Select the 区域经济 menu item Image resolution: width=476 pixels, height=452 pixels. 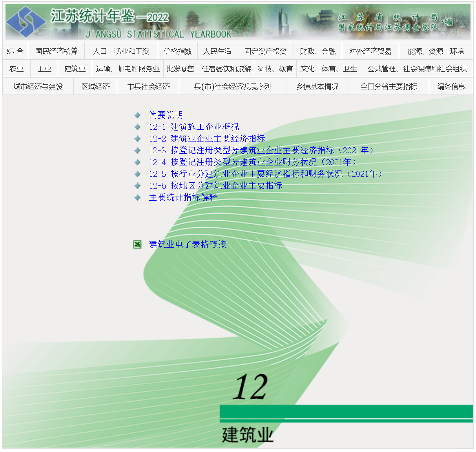coord(95,87)
